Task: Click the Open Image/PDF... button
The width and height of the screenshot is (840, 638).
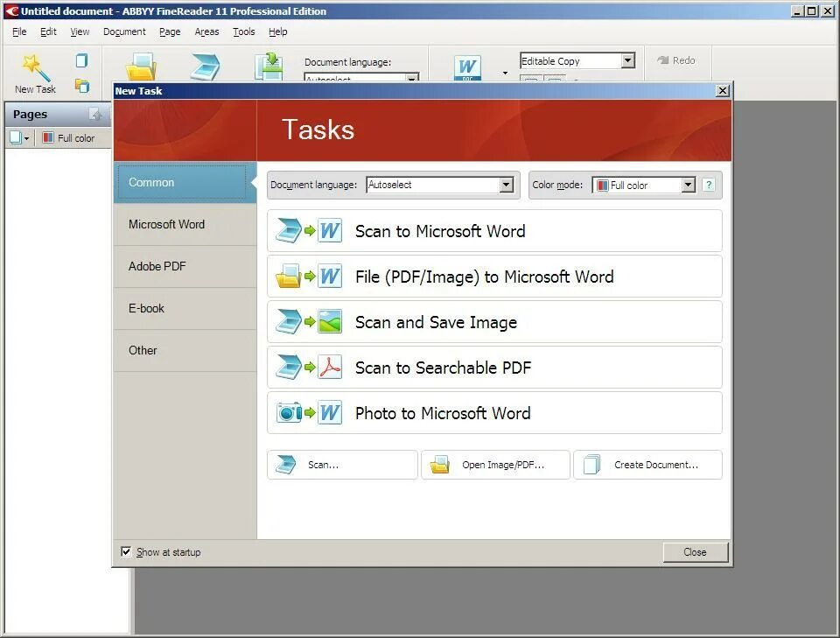Action: (495, 465)
